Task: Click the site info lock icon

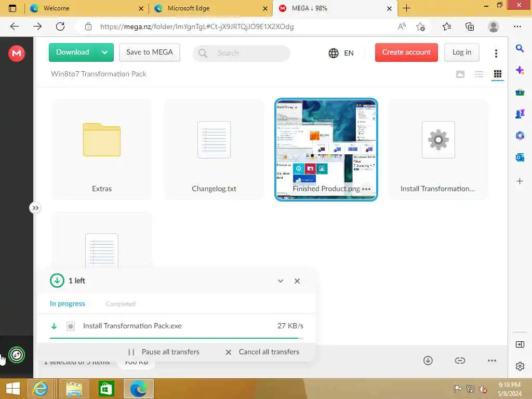Action: [x=88, y=26]
